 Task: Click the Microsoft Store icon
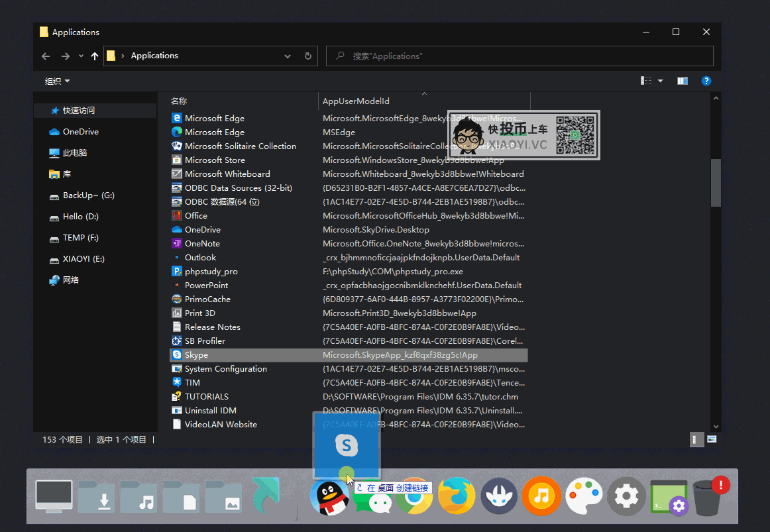[x=177, y=160]
